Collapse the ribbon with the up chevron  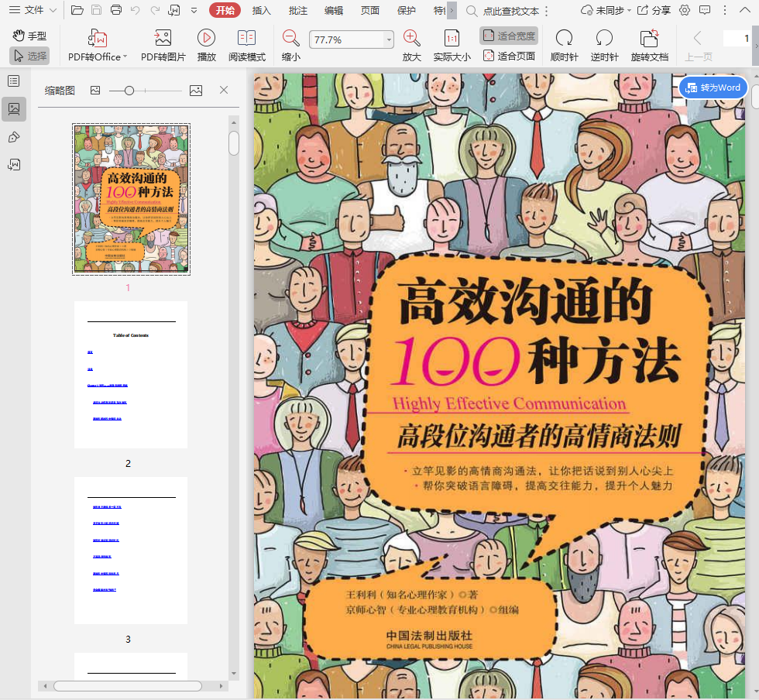point(745,10)
